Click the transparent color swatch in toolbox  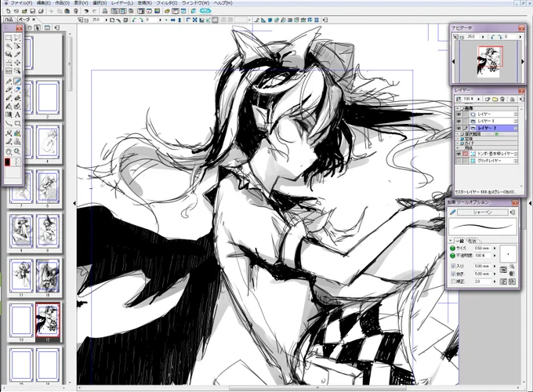[18, 162]
